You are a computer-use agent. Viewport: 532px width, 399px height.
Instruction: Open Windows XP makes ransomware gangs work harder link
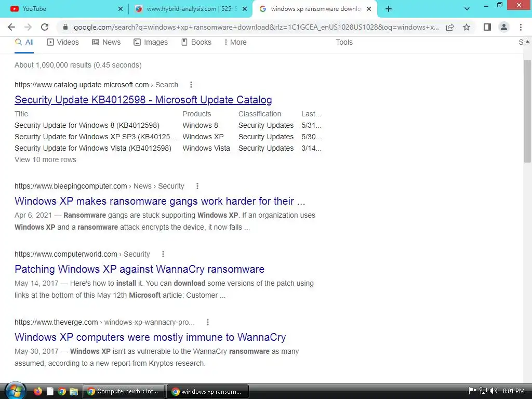click(160, 201)
